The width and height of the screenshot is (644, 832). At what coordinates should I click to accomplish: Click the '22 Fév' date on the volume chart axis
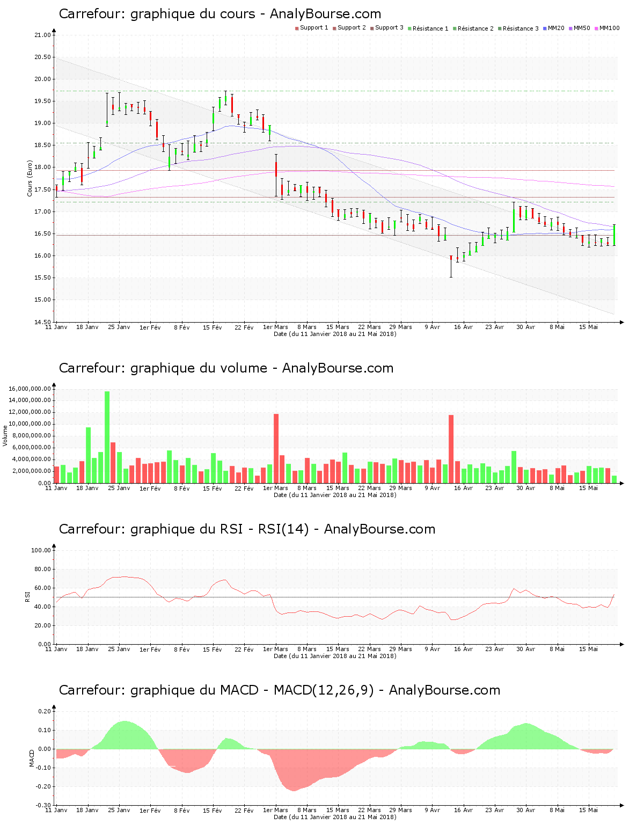(244, 488)
